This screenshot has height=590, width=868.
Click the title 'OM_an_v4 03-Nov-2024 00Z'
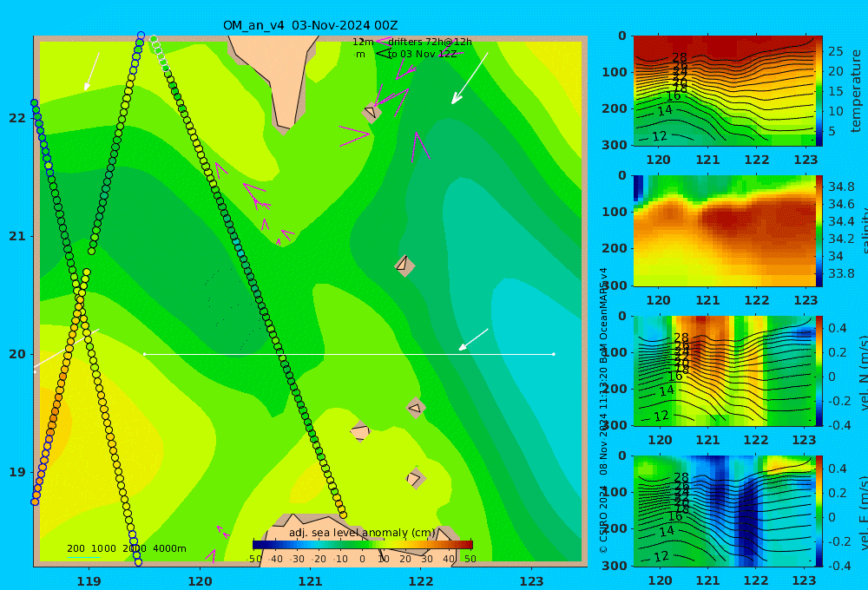pyautogui.click(x=310, y=25)
